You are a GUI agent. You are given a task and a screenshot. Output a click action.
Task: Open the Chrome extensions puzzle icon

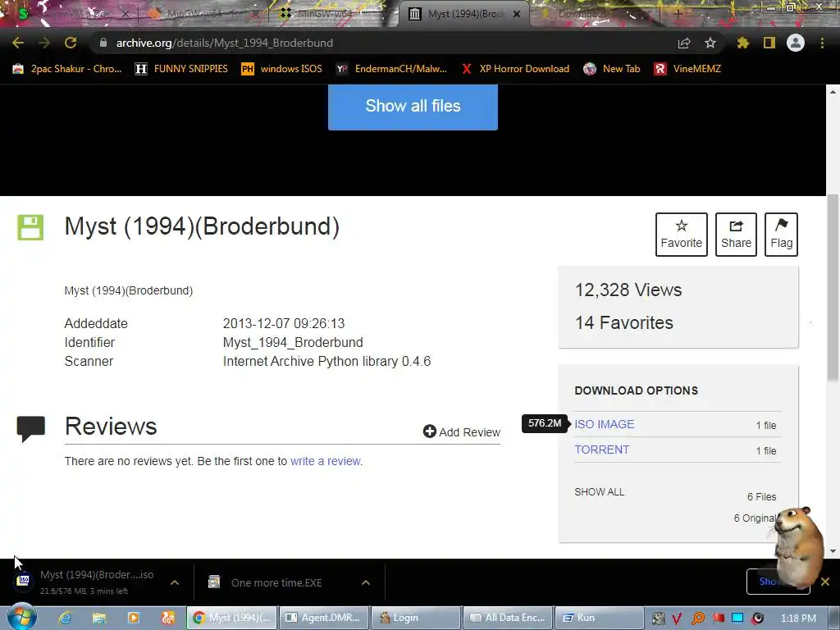pyautogui.click(x=742, y=43)
